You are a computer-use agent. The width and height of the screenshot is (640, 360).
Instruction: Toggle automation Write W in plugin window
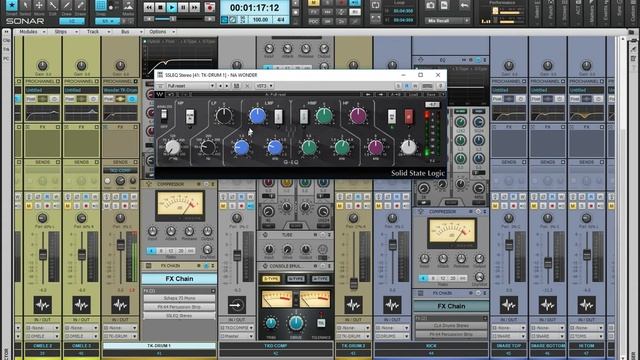pyautogui.click(x=416, y=86)
